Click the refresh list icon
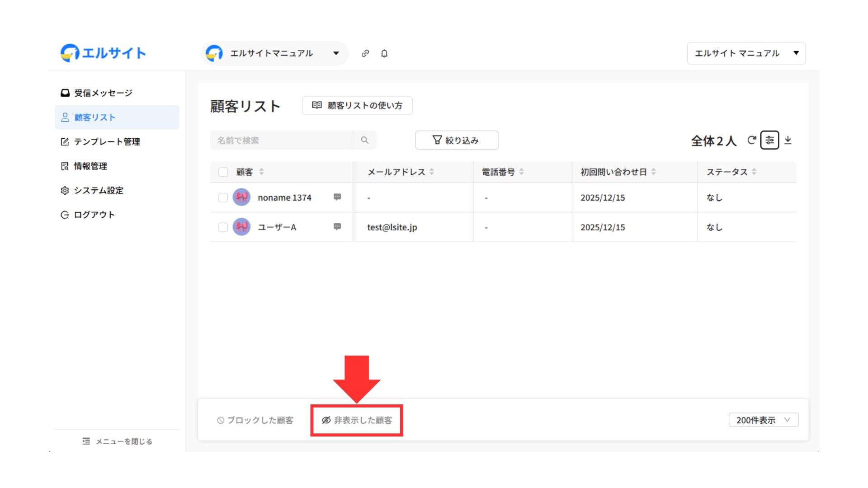This screenshot has width=868, height=488. point(751,141)
